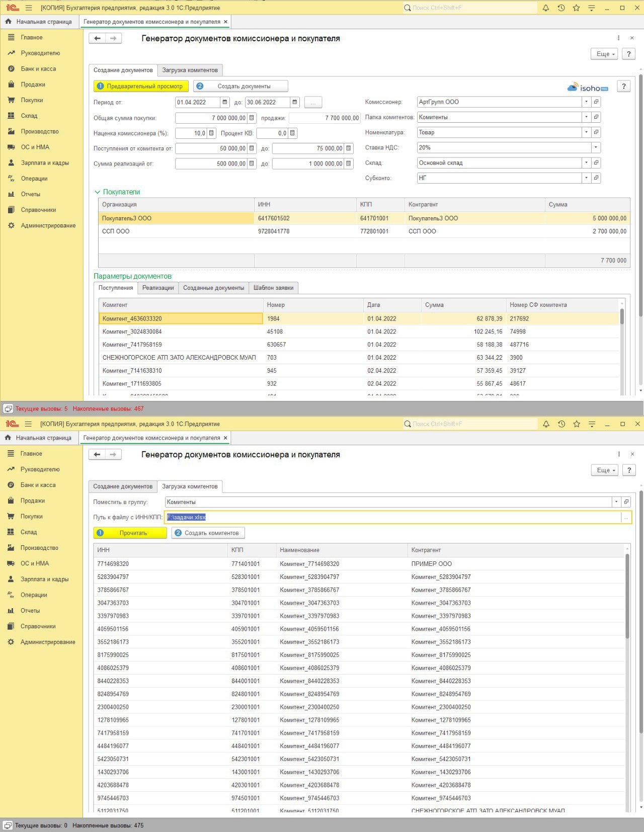This screenshot has width=644, height=832.
Task: Open calculator for Общая сумма покупки field
Action: click(x=252, y=118)
